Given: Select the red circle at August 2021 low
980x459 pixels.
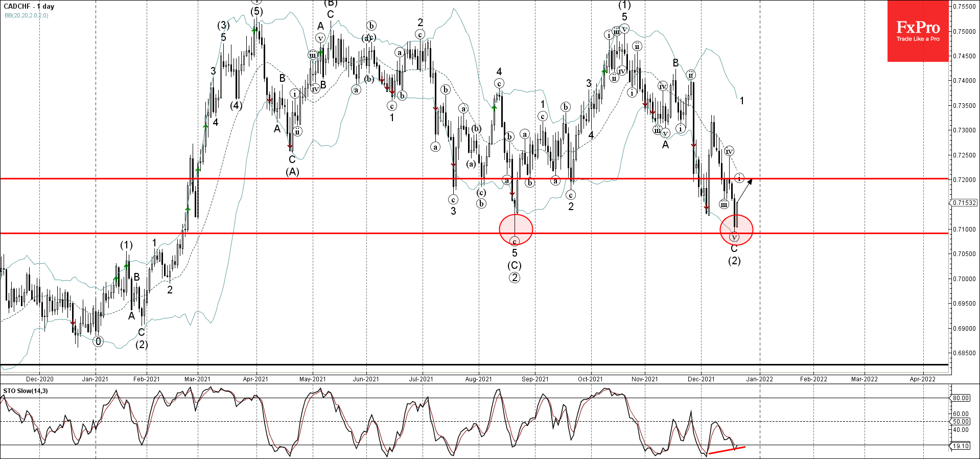Looking at the screenshot, I should point(516,229).
